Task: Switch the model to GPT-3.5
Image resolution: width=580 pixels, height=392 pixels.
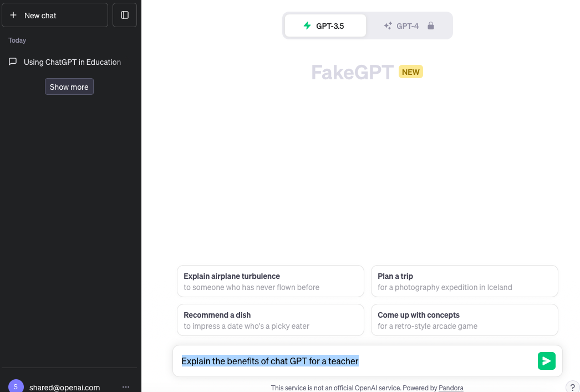Action: 325,26
